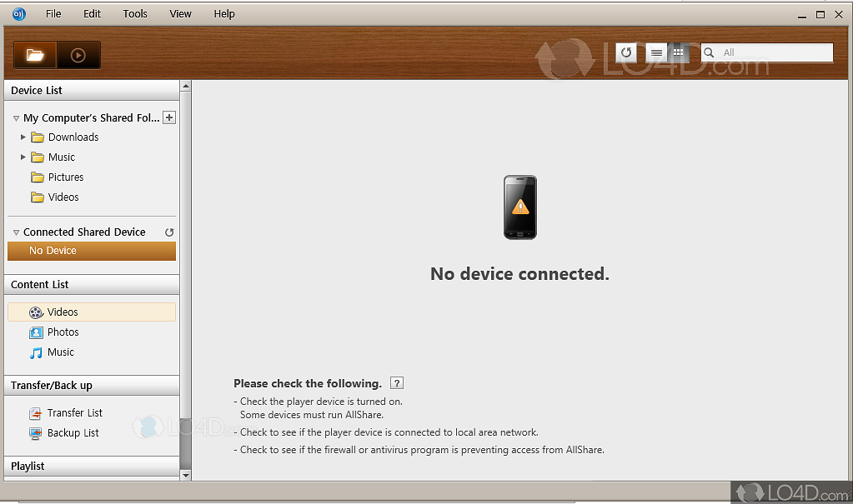Add a shared folder with plus button
Screen dimensions: 853x504
tap(170, 117)
